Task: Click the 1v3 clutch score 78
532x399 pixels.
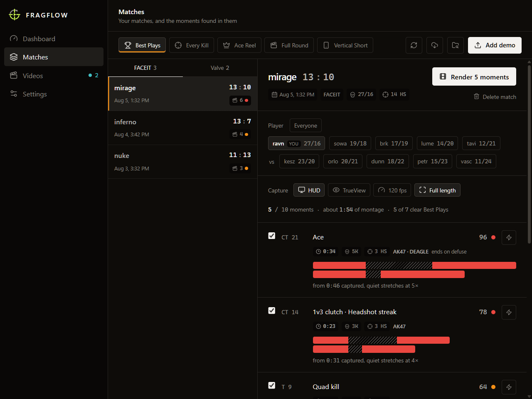Action: pos(483,312)
